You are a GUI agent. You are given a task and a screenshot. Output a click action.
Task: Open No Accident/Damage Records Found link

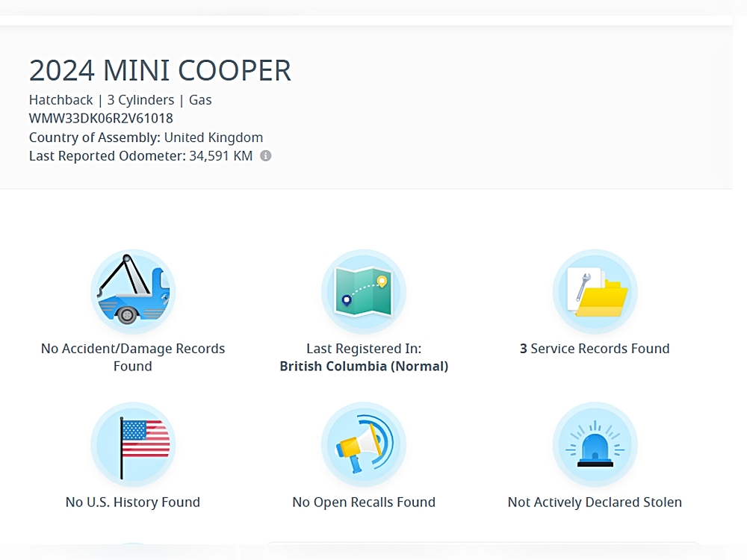tap(133, 357)
